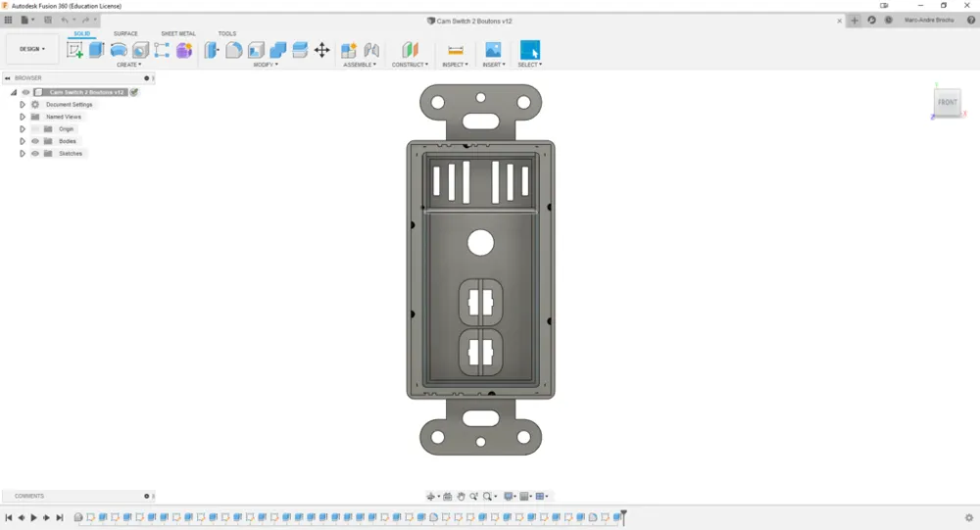The height and width of the screenshot is (530, 980).
Task: Select the New Component tool
Action: pyautogui.click(x=349, y=50)
